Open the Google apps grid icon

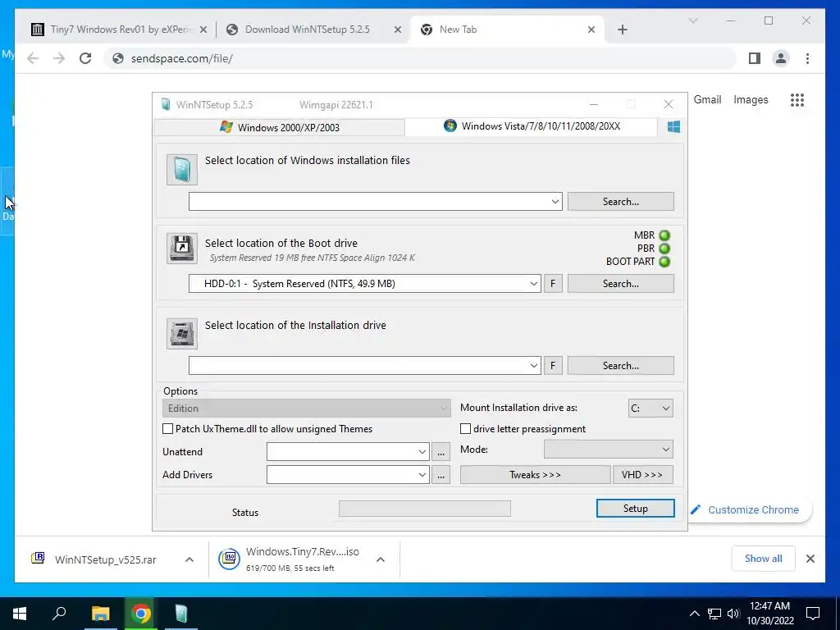[x=797, y=99]
